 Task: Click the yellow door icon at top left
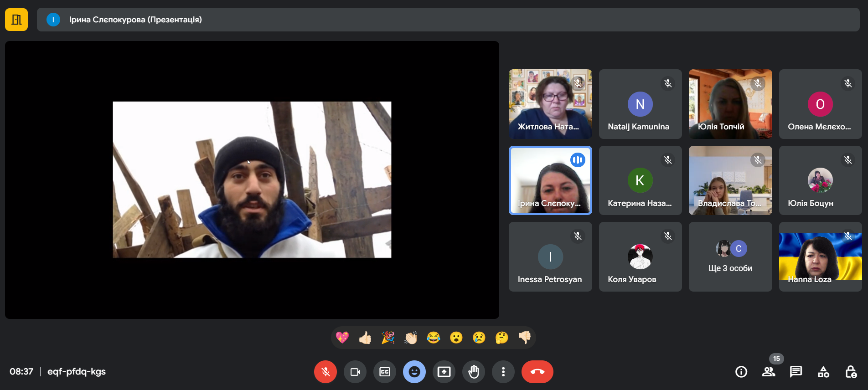click(16, 20)
